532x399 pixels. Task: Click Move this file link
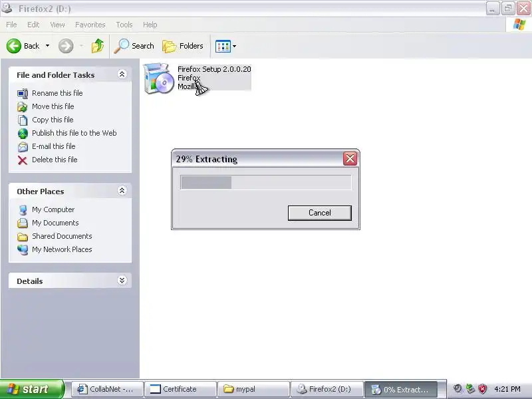pos(53,106)
